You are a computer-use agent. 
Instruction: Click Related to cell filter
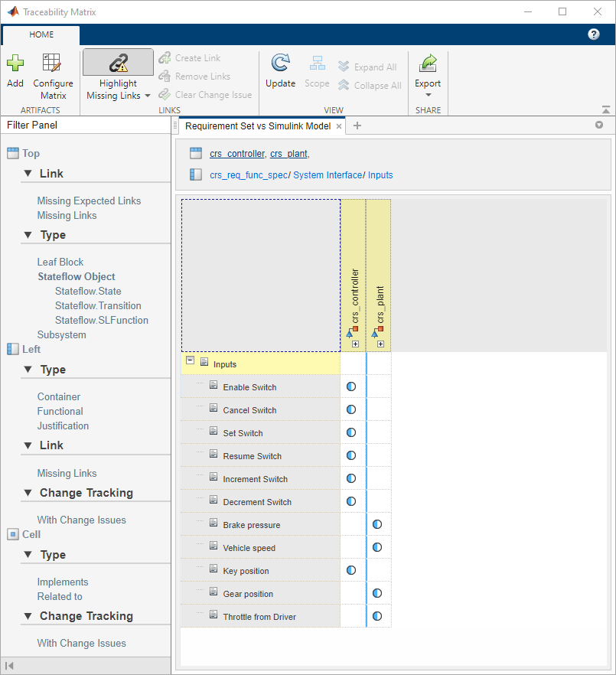(x=60, y=597)
